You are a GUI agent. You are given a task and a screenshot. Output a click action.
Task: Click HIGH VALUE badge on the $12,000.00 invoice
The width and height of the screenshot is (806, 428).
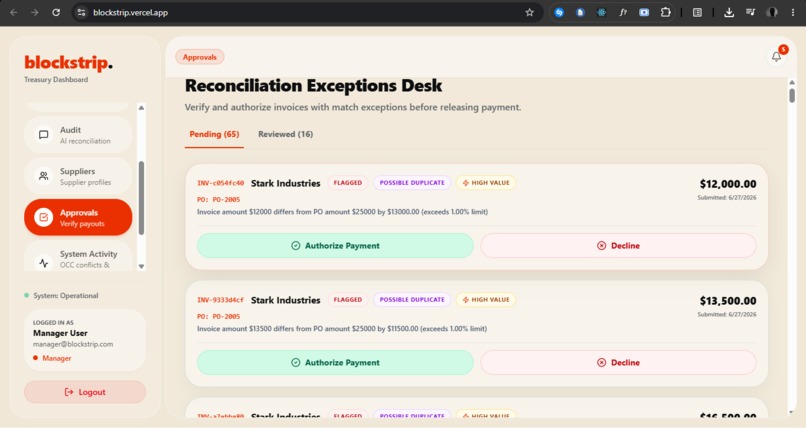pos(486,183)
